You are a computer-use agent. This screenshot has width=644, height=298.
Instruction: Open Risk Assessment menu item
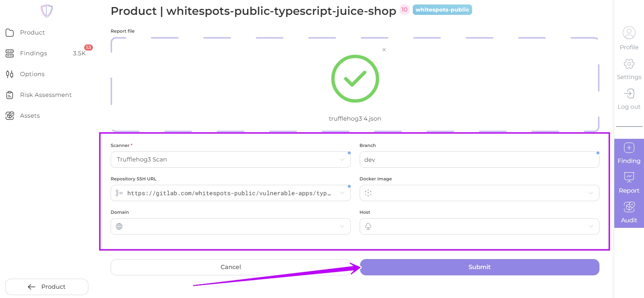pyautogui.click(x=46, y=95)
